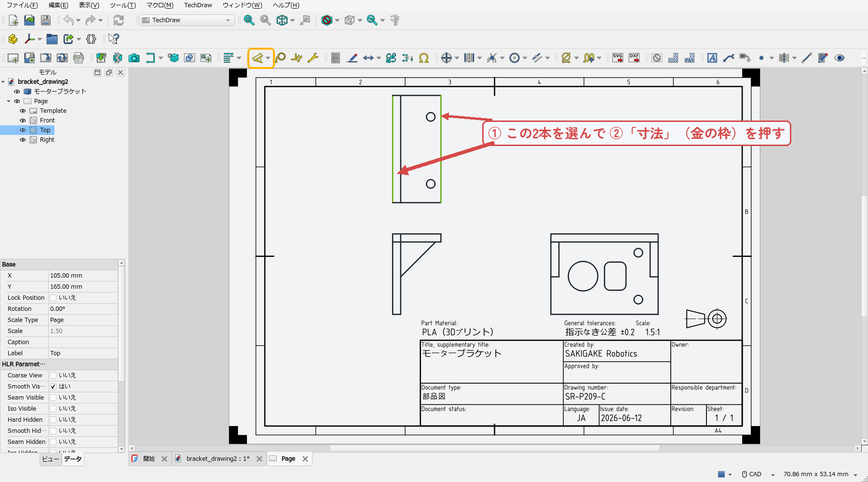Enable the Seam Visible checkbox
Image resolution: width=868 pixels, height=482 pixels.
(53, 398)
